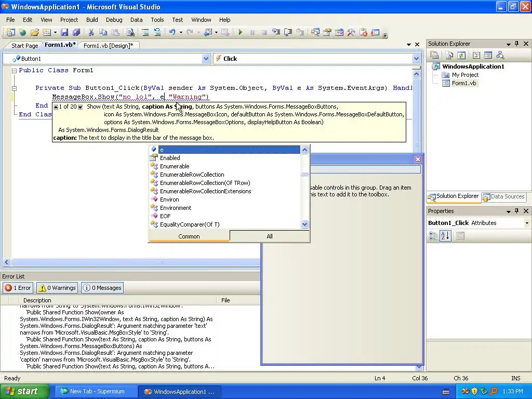
Task: Switch to the Data Sources tab
Action: [x=504, y=196]
